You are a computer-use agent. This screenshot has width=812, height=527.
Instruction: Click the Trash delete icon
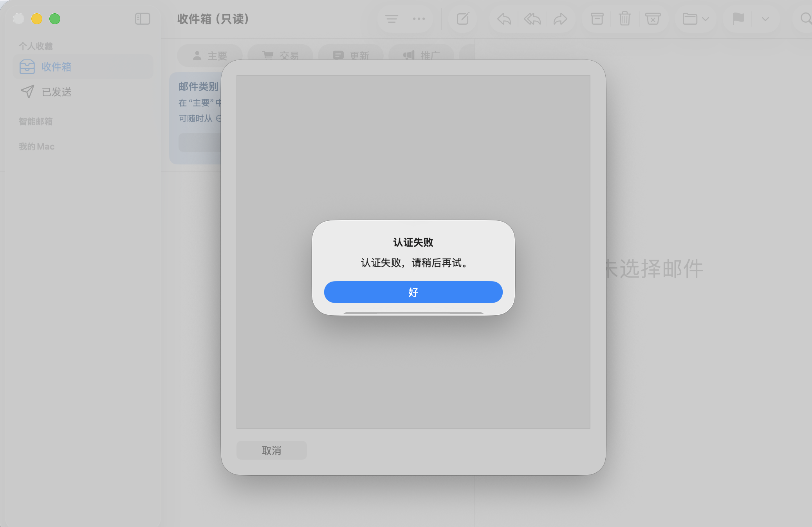point(625,18)
